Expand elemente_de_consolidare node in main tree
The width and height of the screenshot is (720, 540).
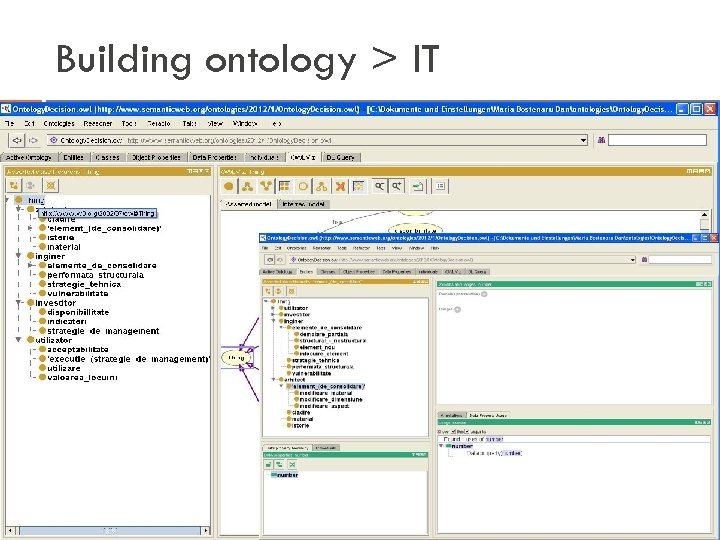coord(30,265)
